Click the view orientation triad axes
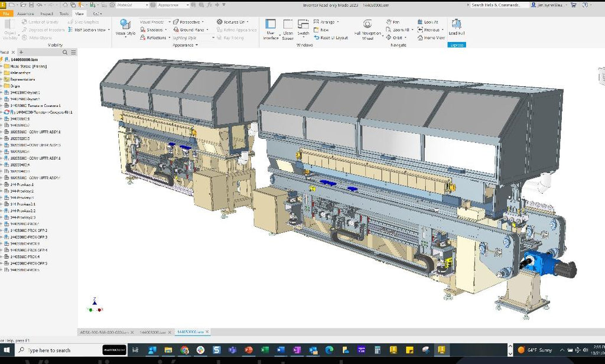 pos(95,305)
